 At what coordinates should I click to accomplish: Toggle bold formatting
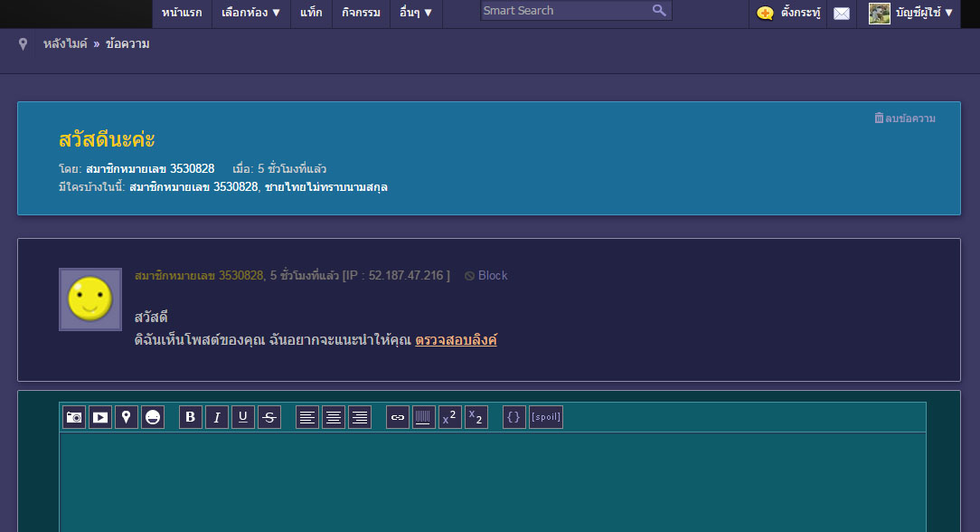[x=191, y=417]
